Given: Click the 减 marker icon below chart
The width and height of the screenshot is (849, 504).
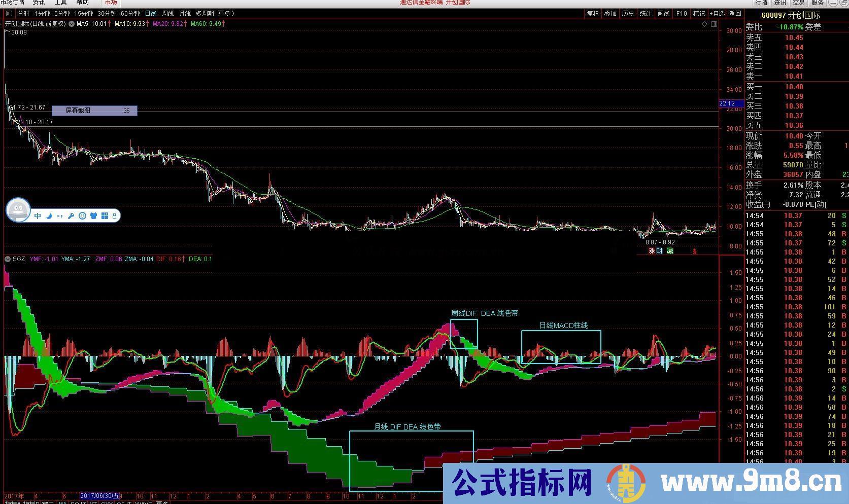Looking at the screenshot, I should pyautogui.click(x=670, y=251).
